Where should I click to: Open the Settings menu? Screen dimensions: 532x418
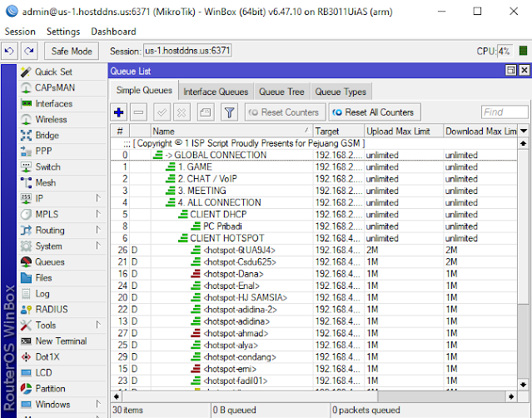pyautogui.click(x=63, y=32)
